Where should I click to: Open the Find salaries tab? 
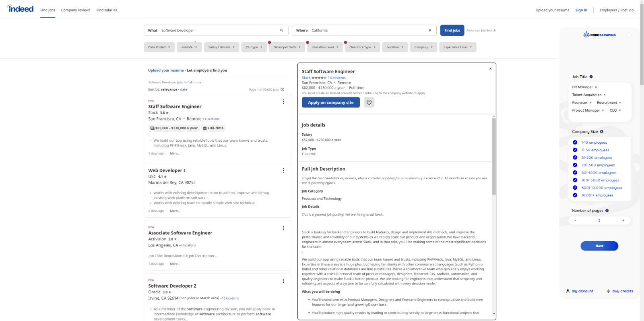[107, 10]
